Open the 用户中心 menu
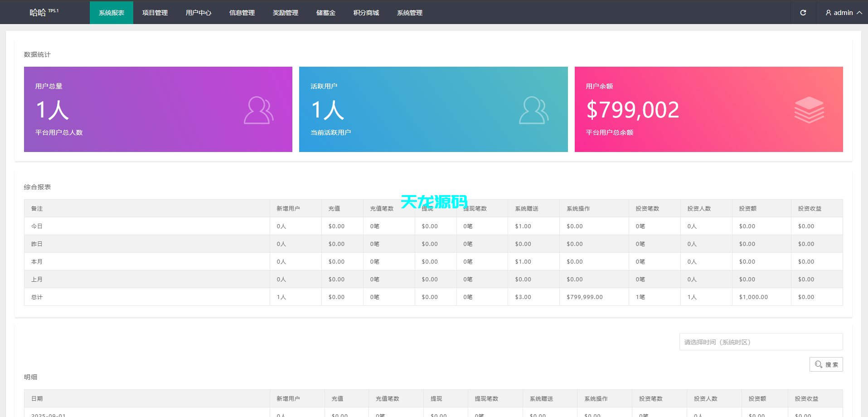 (x=198, y=12)
